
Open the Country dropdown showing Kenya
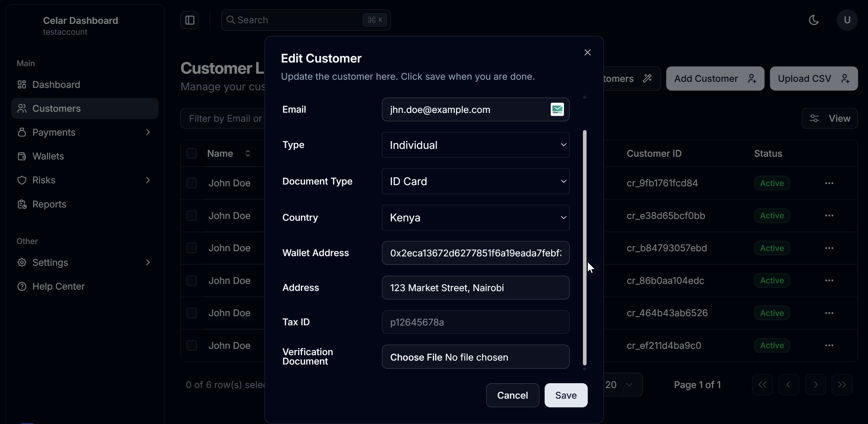coord(475,217)
